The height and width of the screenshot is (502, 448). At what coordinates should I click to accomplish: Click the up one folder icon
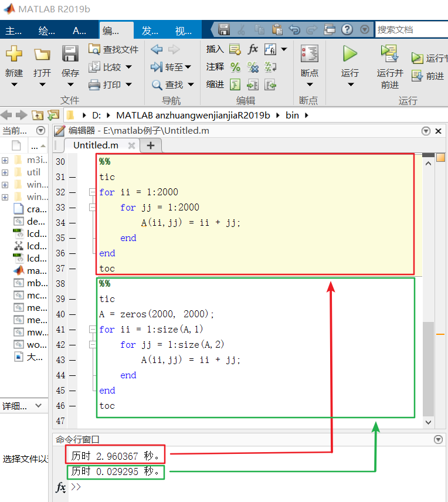[37, 115]
